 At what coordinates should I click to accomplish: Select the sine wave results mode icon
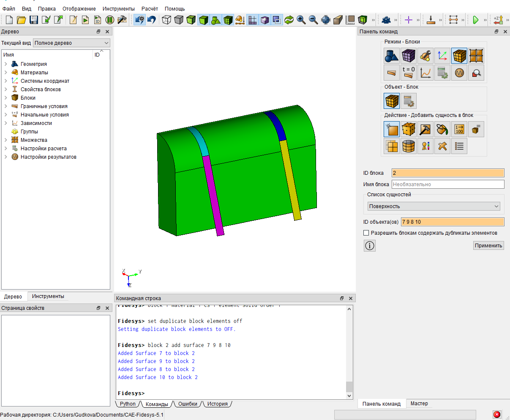(459, 73)
